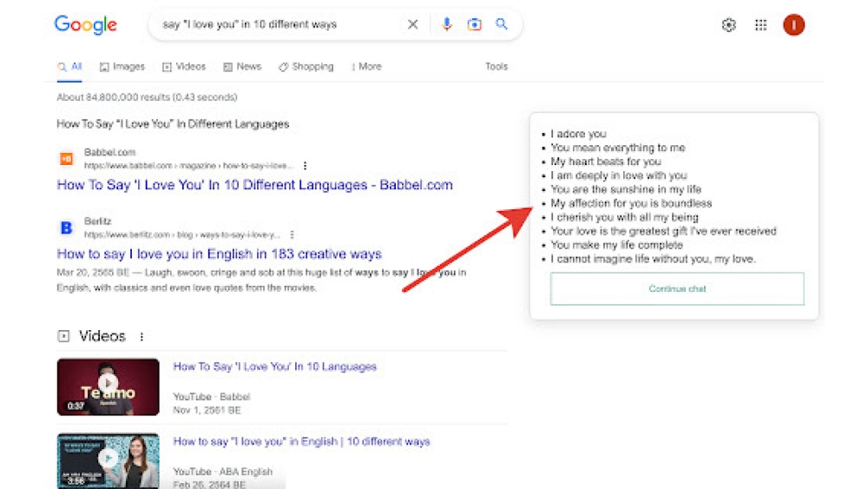Switch to the Shopping tab
The height and width of the screenshot is (489, 868).
[306, 67]
